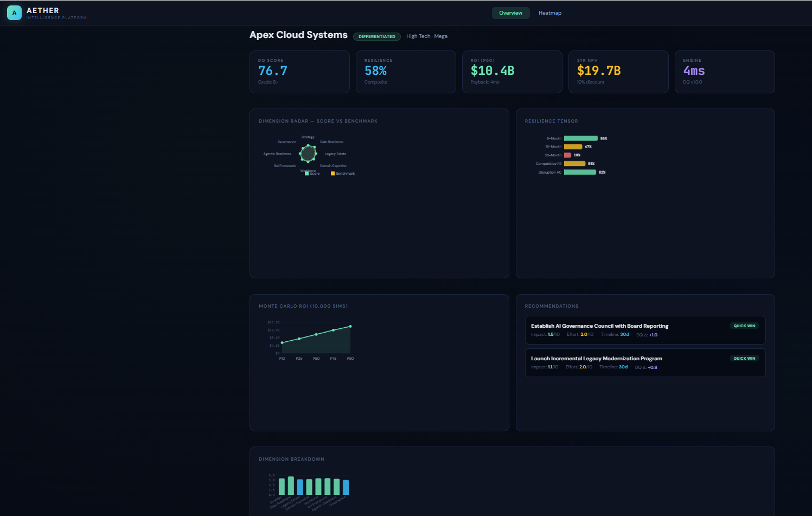Click the Engine 4ms card

click(725, 72)
